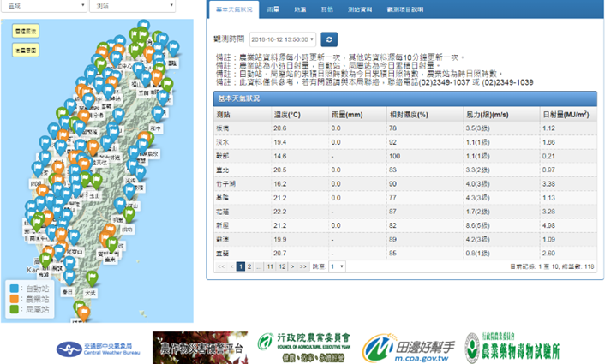Open the page jump dropdown
This screenshot has width=605, height=364.
tap(337, 266)
